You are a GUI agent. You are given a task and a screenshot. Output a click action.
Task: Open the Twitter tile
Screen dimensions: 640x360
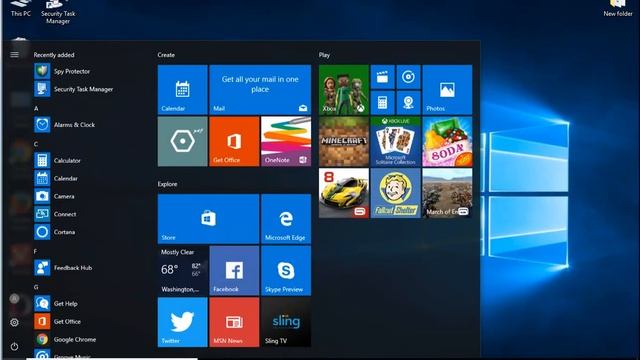point(182,322)
